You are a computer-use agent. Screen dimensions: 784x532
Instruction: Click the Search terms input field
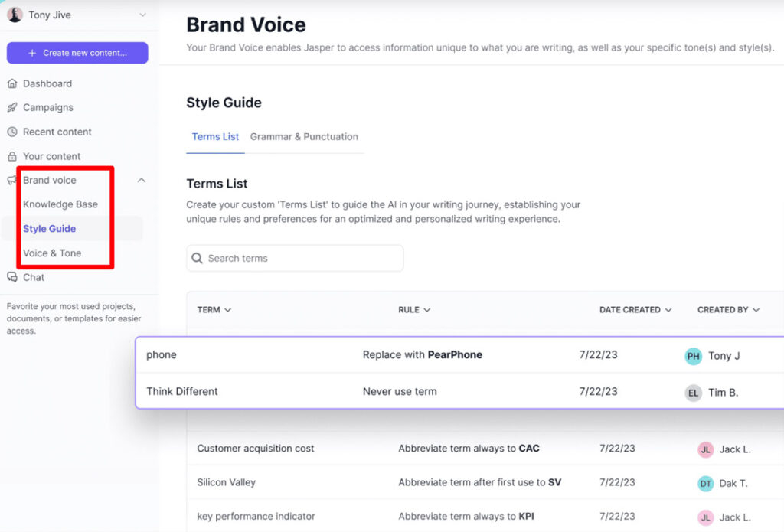pos(295,259)
